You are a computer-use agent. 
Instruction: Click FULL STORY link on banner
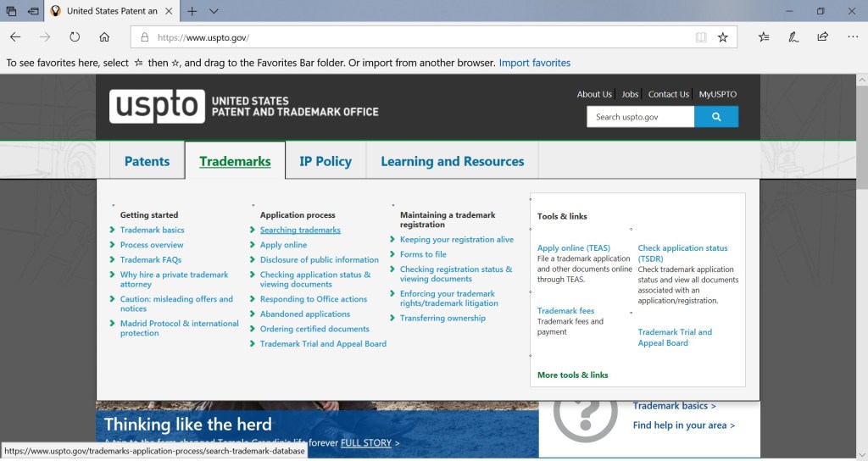coord(366,442)
